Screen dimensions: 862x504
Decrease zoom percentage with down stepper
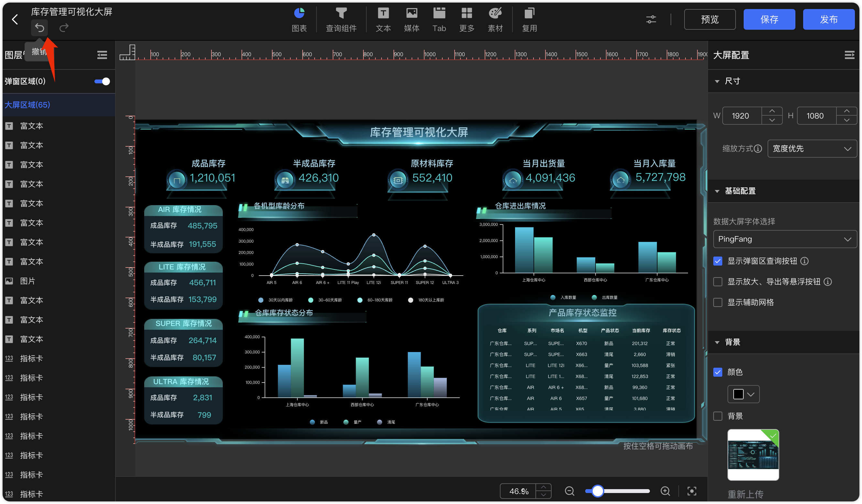543,495
